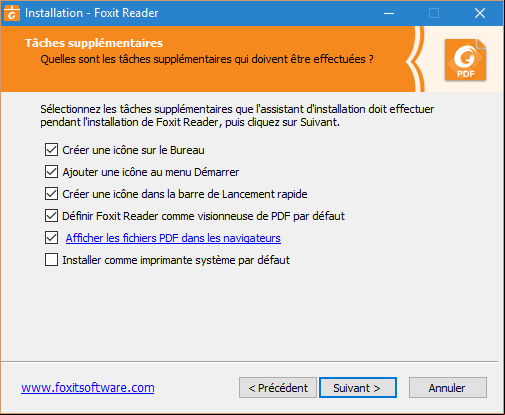Go back with the Précédent button

point(278,388)
